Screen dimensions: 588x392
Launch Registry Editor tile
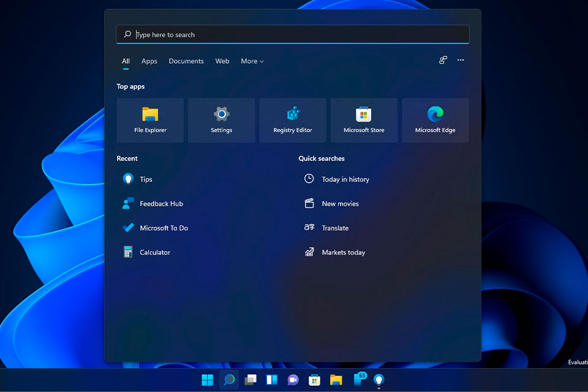click(x=293, y=120)
